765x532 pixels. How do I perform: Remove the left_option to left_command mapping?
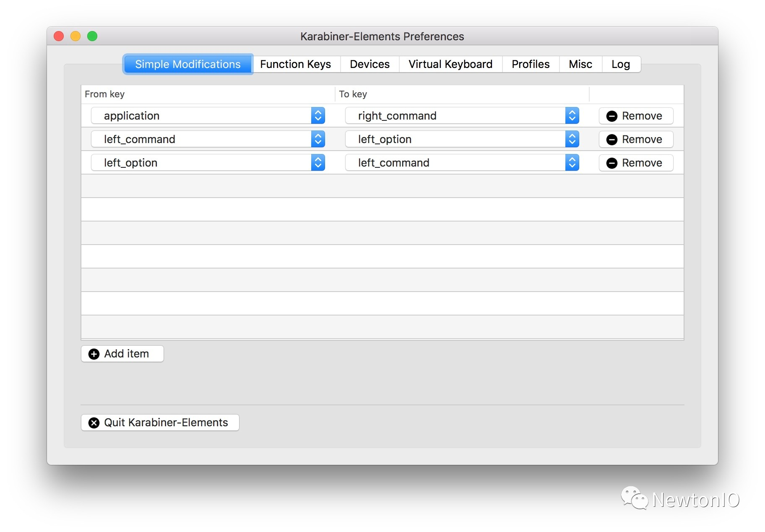636,163
